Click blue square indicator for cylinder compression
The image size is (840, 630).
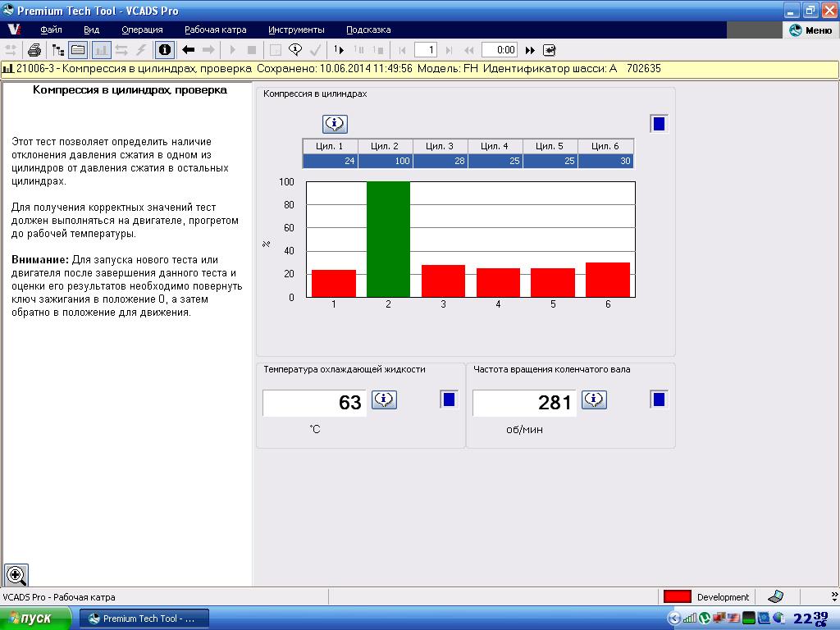659,124
